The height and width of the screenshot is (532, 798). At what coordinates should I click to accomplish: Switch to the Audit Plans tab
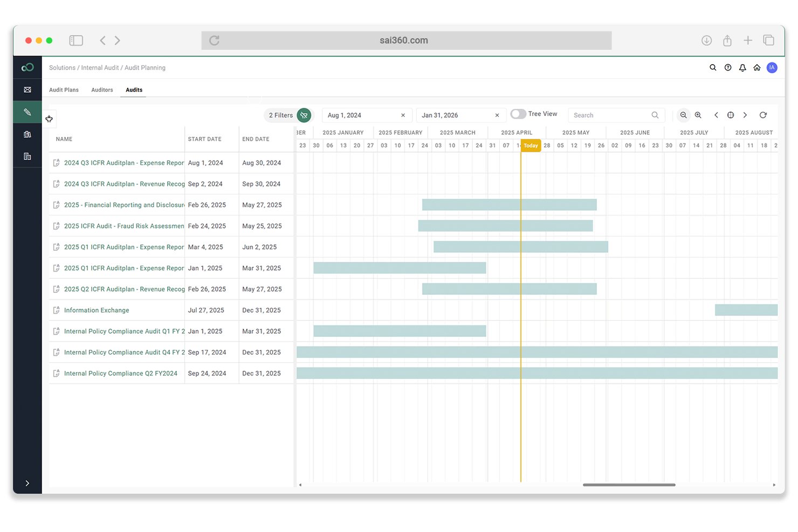click(x=64, y=90)
